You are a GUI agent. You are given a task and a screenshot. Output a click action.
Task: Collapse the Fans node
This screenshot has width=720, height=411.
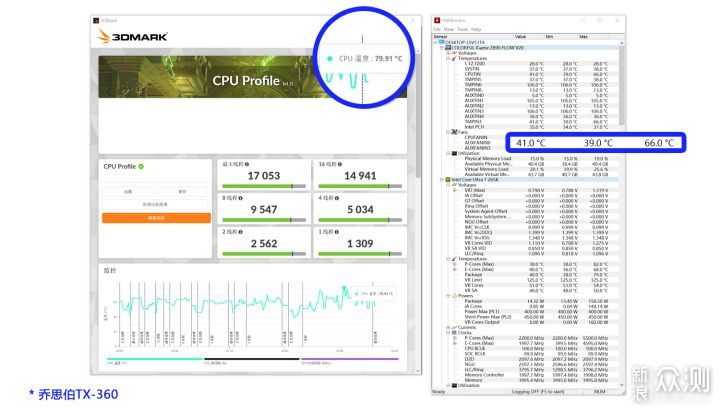click(x=448, y=132)
